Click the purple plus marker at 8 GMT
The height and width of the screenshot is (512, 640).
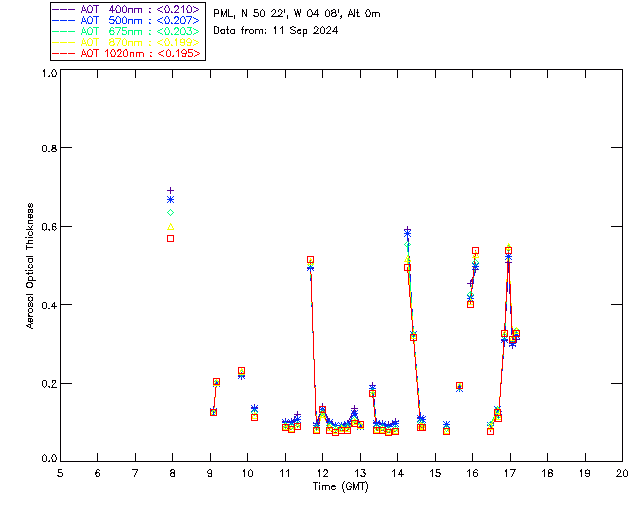pos(171,190)
